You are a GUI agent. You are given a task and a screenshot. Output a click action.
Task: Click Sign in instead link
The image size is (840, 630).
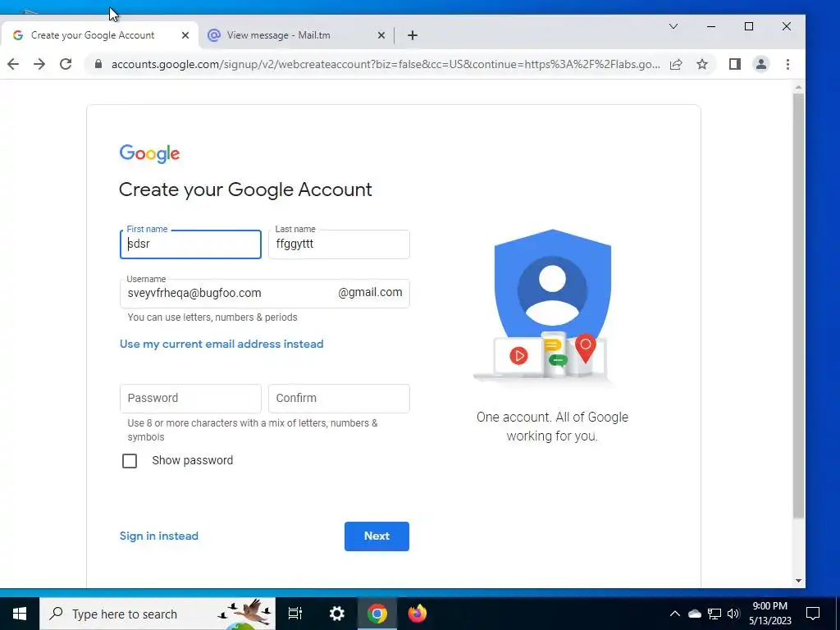click(158, 536)
